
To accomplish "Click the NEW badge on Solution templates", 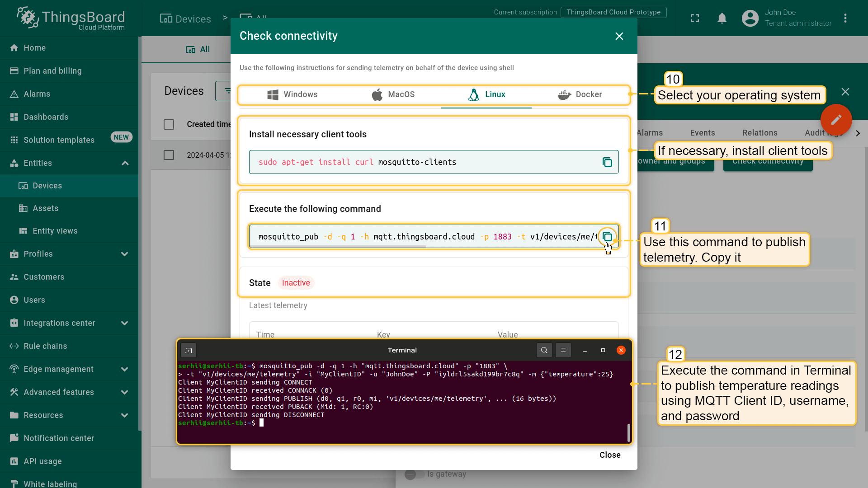I will (x=121, y=137).
